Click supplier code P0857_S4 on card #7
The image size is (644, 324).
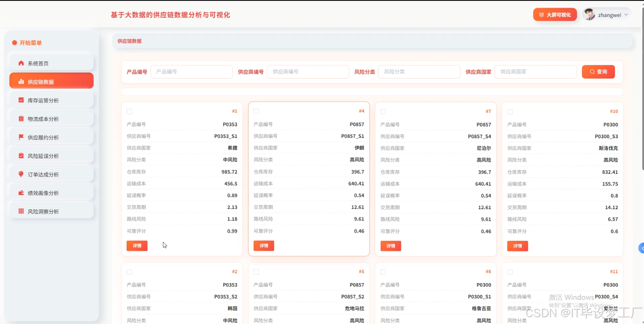(479, 136)
